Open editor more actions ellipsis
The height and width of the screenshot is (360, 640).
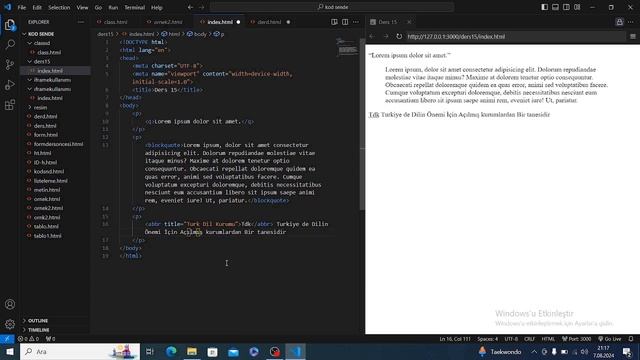tap(356, 22)
